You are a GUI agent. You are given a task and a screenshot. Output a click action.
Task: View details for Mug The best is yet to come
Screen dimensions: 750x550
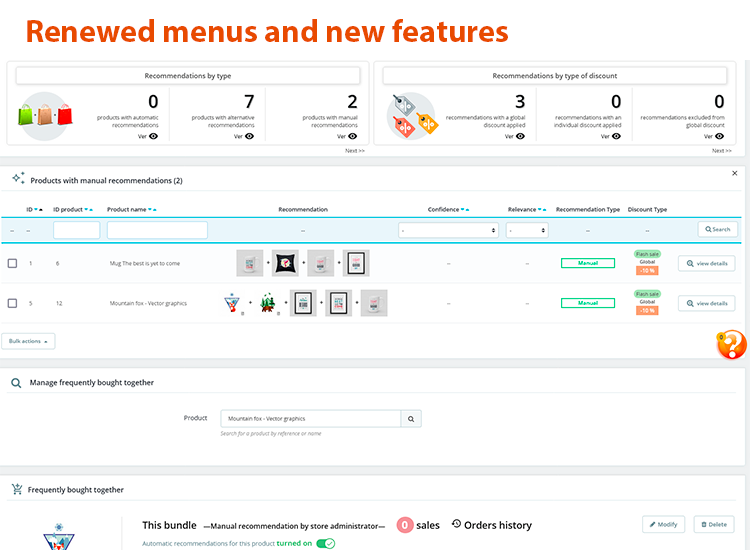(x=706, y=264)
